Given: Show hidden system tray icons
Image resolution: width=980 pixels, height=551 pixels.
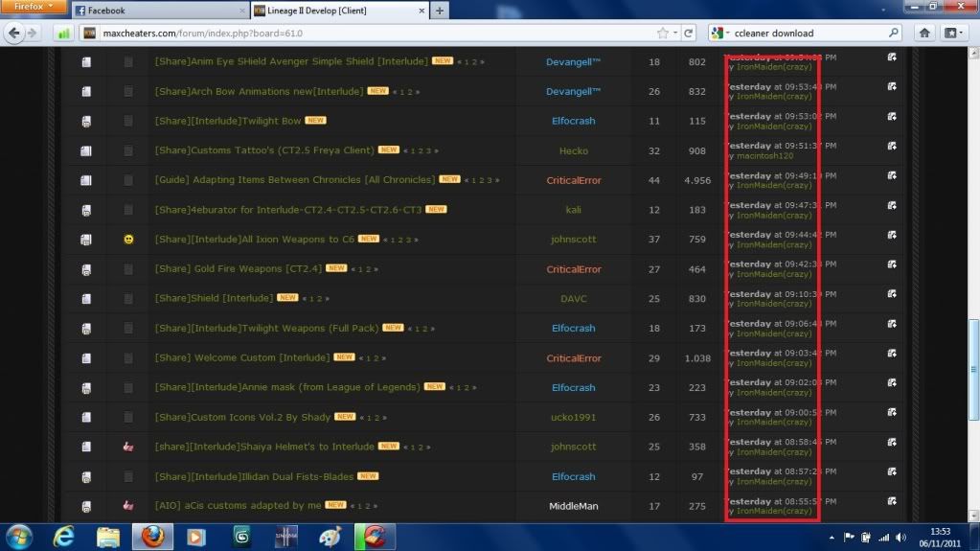Looking at the screenshot, I should click(832, 538).
